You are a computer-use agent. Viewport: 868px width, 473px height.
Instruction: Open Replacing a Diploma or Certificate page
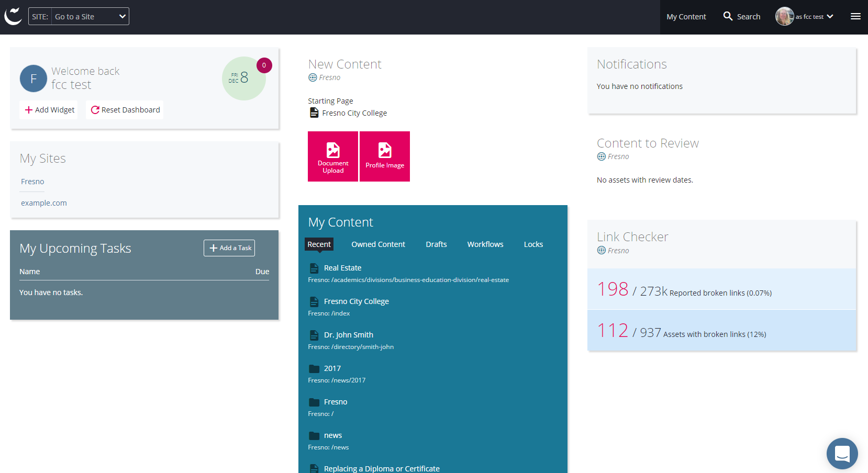click(382, 469)
